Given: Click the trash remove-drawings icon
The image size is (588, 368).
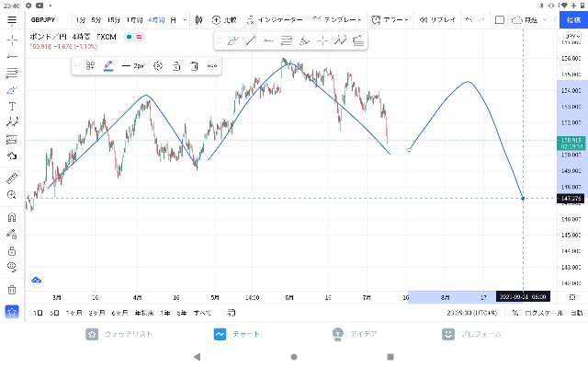Looking at the screenshot, I should click(x=12, y=290).
